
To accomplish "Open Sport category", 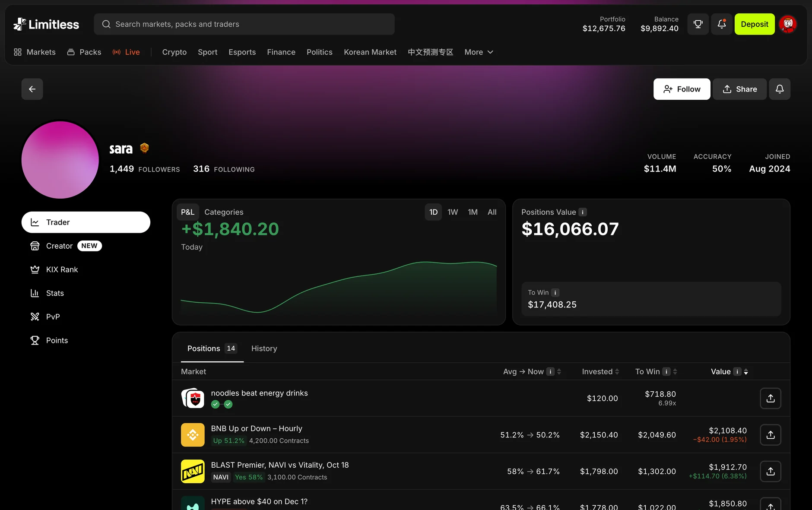I will pos(208,52).
